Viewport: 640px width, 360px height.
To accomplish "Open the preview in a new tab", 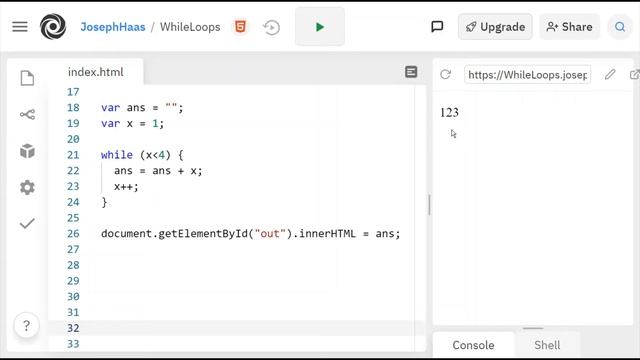I will pyautogui.click(x=634, y=75).
